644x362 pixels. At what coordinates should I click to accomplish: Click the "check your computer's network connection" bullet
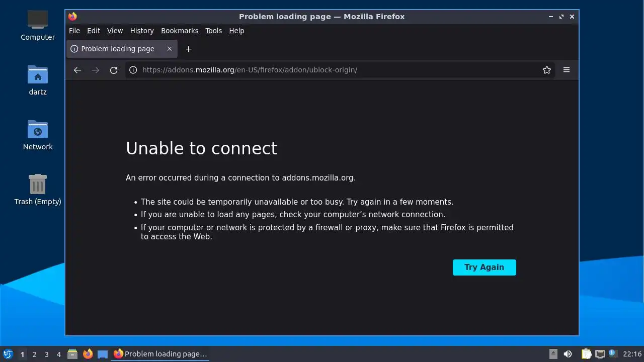(x=293, y=215)
